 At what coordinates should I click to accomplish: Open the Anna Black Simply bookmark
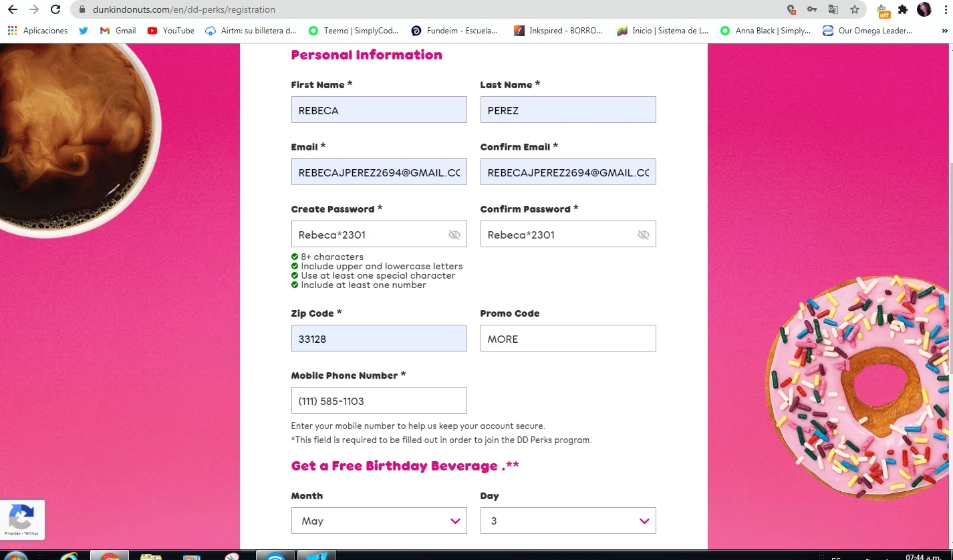[x=765, y=31]
